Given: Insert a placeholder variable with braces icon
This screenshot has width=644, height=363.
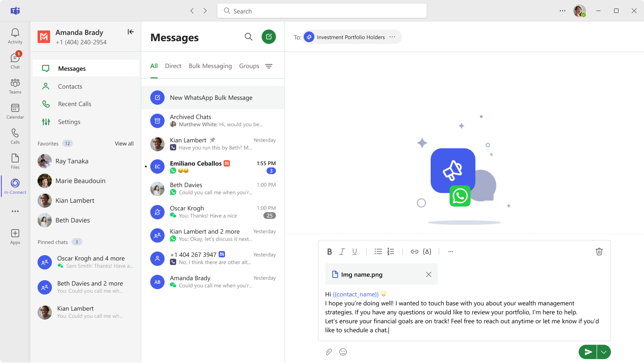Looking at the screenshot, I should (427, 252).
